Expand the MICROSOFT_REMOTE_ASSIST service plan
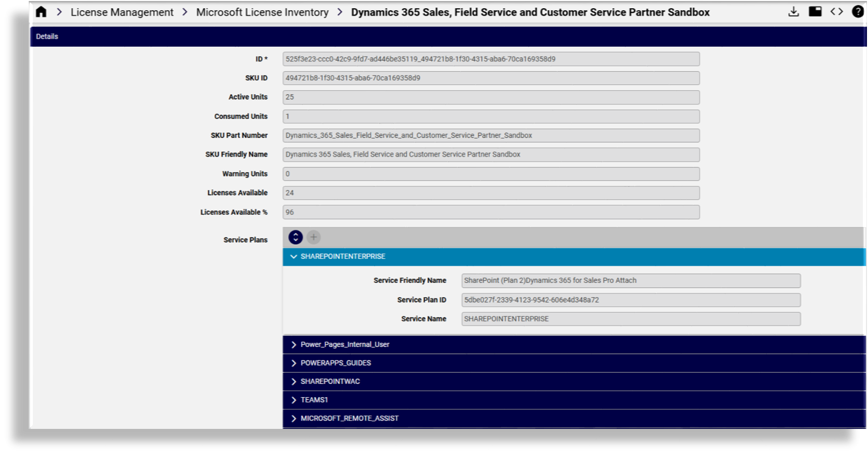This screenshot has width=868, height=455. (x=574, y=418)
